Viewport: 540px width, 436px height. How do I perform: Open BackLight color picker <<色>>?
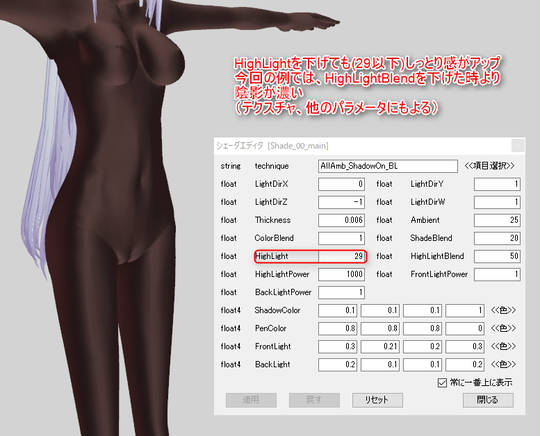click(x=503, y=364)
